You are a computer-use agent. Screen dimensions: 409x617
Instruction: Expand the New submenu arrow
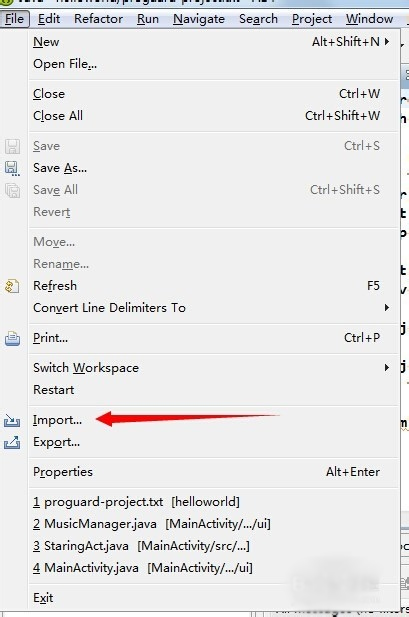[x=387, y=41]
